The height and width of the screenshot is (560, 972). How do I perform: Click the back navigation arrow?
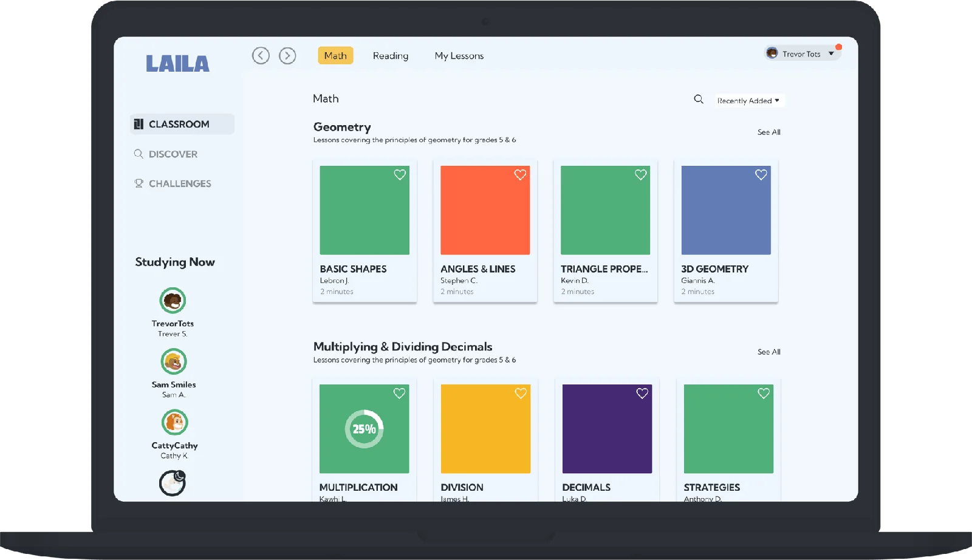[x=261, y=56]
